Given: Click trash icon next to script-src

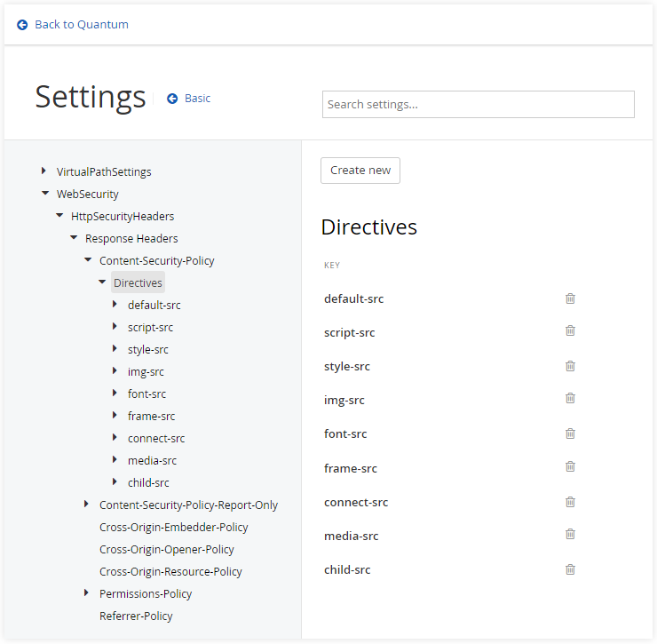Looking at the screenshot, I should click(570, 330).
